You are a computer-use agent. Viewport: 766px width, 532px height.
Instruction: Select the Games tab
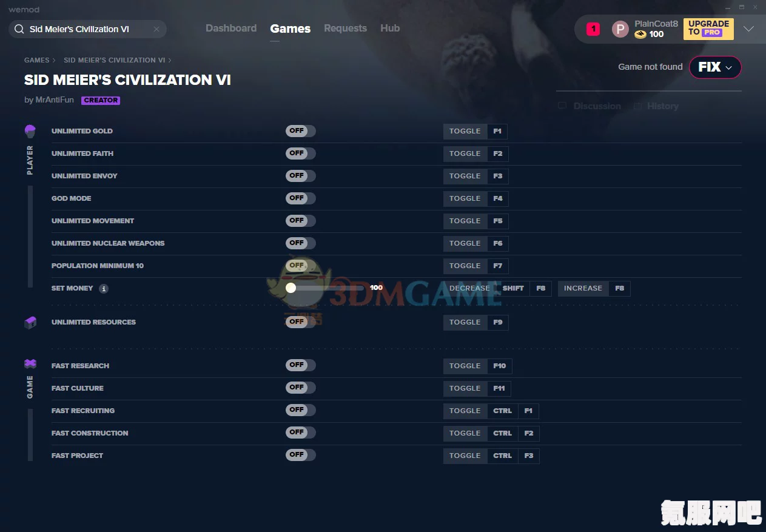(291, 29)
